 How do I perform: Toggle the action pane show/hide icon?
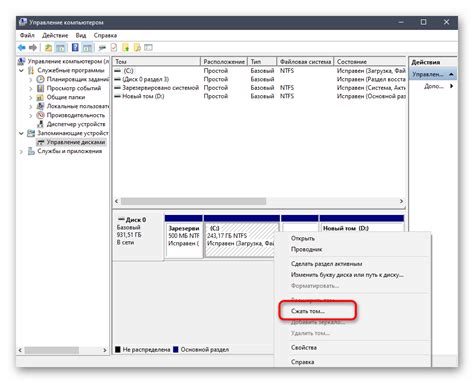(87, 48)
